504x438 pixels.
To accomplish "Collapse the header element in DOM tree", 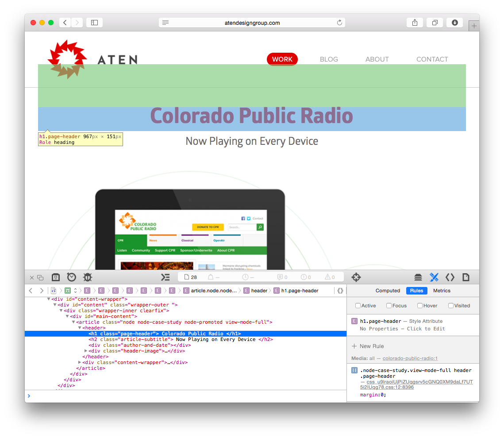I will [80, 328].
